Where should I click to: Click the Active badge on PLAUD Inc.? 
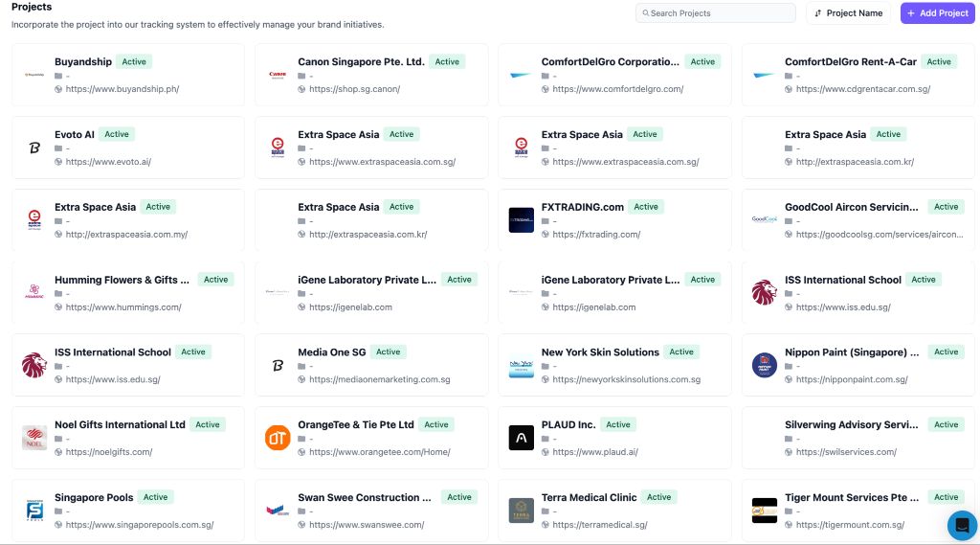point(618,424)
